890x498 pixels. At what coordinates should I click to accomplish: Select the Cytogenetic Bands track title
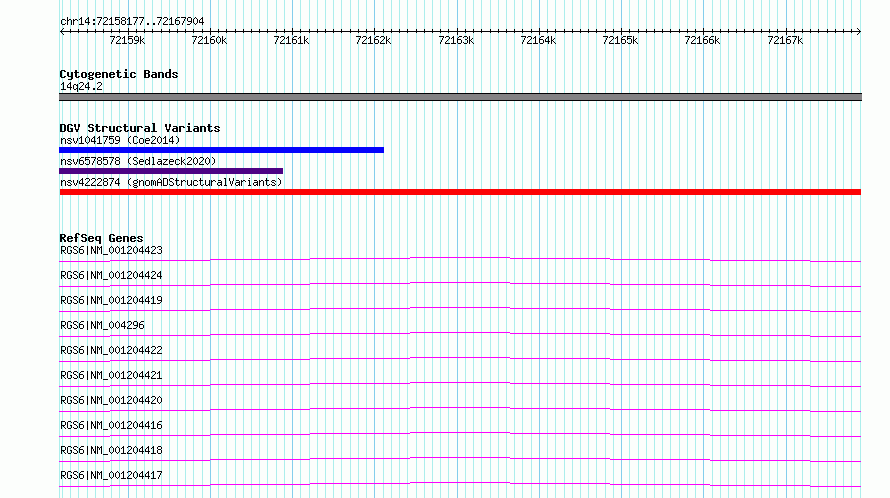119,74
